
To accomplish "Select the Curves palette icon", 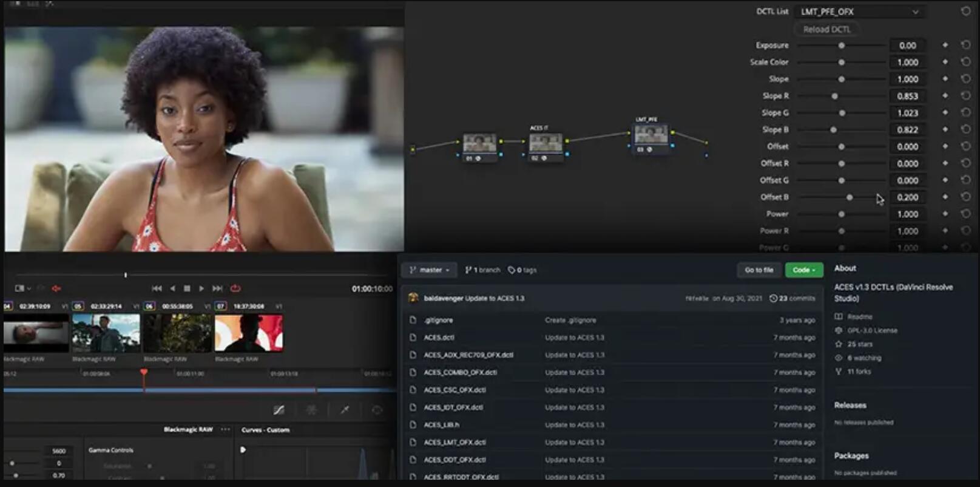I will click(279, 410).
